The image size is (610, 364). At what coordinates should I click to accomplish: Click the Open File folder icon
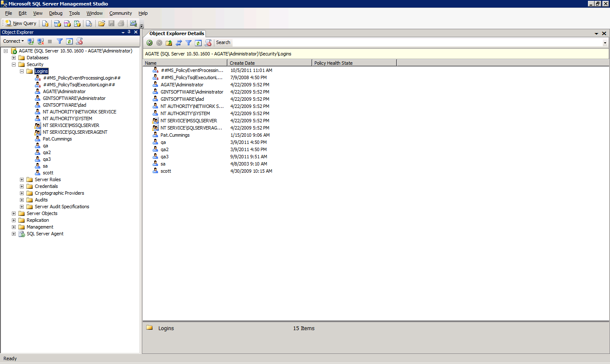coord(102,23)
